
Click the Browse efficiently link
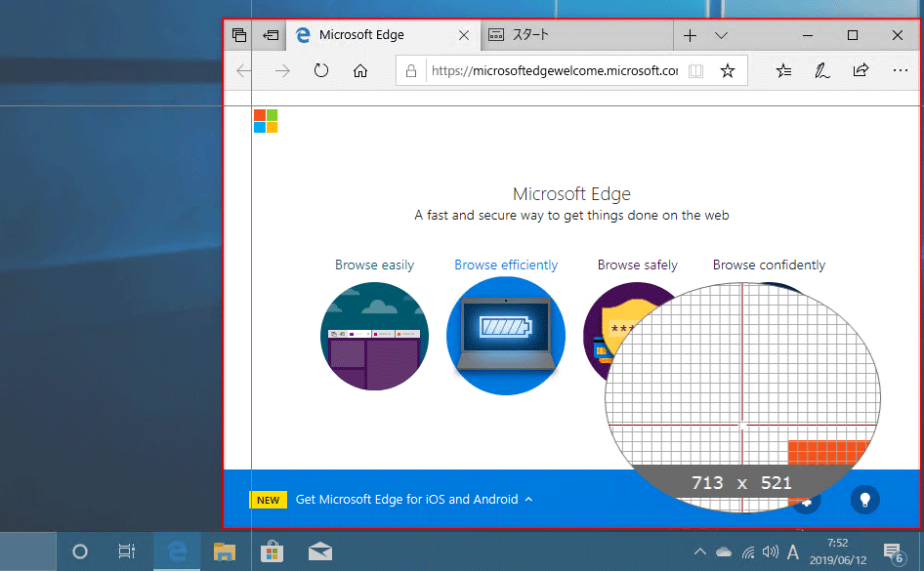[x=506, y=265]
